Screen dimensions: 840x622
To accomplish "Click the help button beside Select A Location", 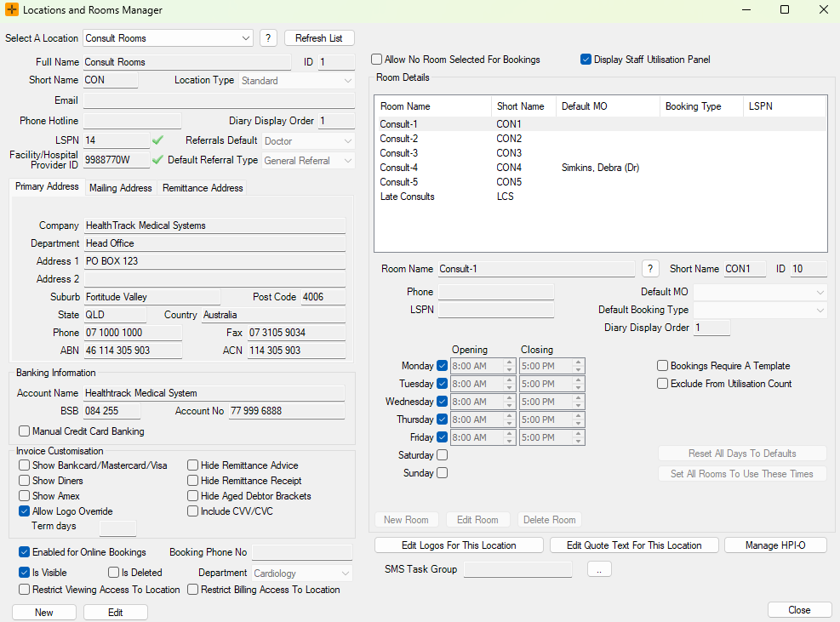I will pos(268,38).
